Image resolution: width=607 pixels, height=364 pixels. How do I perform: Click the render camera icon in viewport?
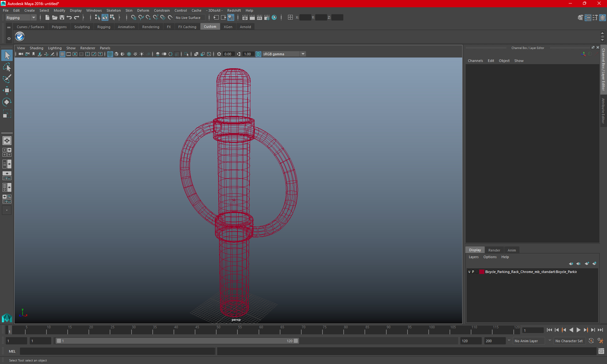tap(20, 54)
